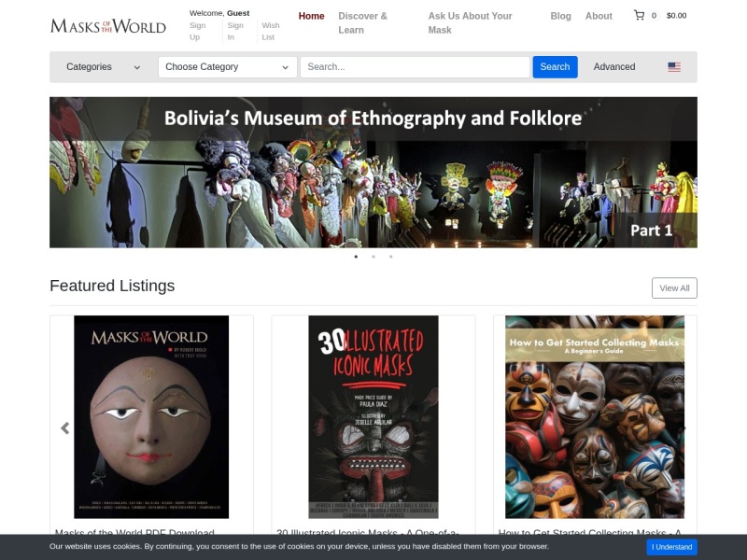Viewport: 747px width, 560px height.
Task: Go to previous featured listing arrow
Action: (65, 428)
